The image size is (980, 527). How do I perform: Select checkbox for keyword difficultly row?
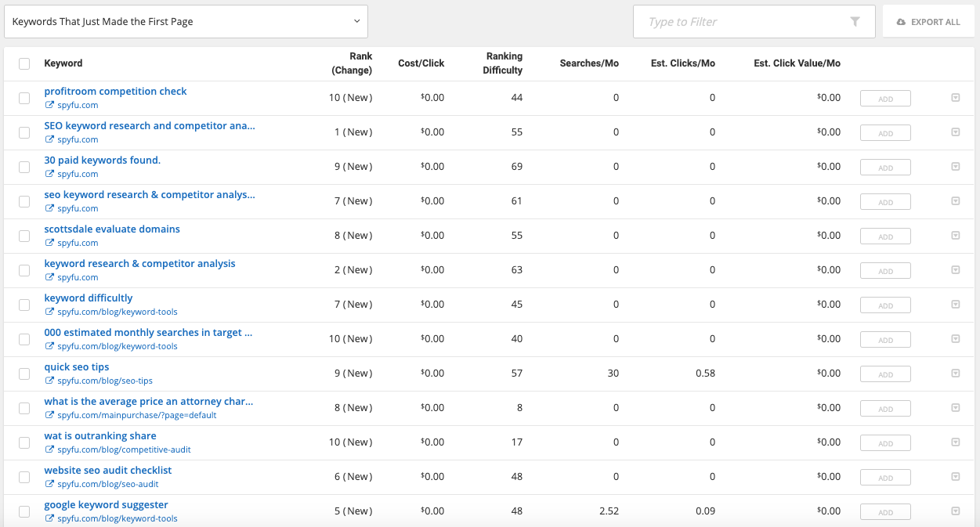pyautogui.click(x=24, y=305)
